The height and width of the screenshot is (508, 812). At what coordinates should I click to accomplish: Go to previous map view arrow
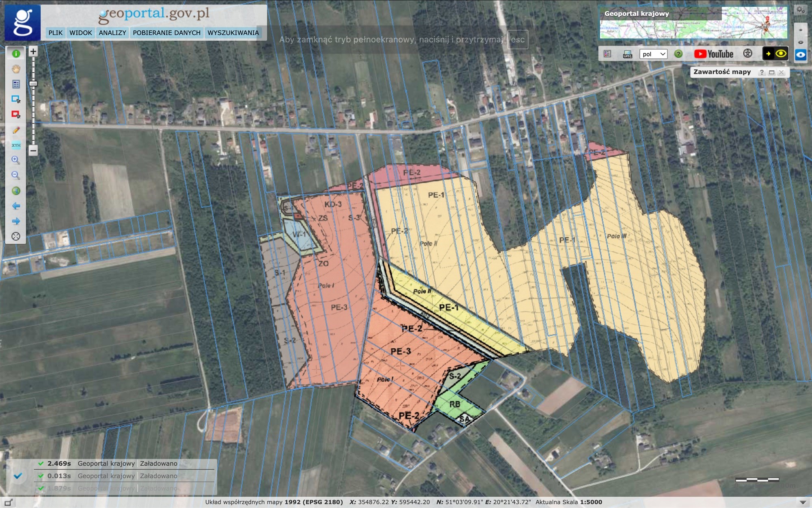(x=16, y=206)
